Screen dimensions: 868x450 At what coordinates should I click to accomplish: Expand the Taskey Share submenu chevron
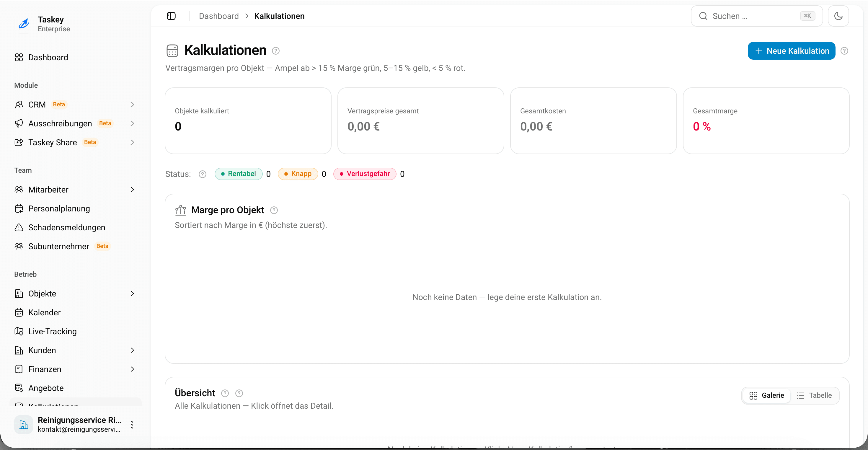[x=132, y=142]
